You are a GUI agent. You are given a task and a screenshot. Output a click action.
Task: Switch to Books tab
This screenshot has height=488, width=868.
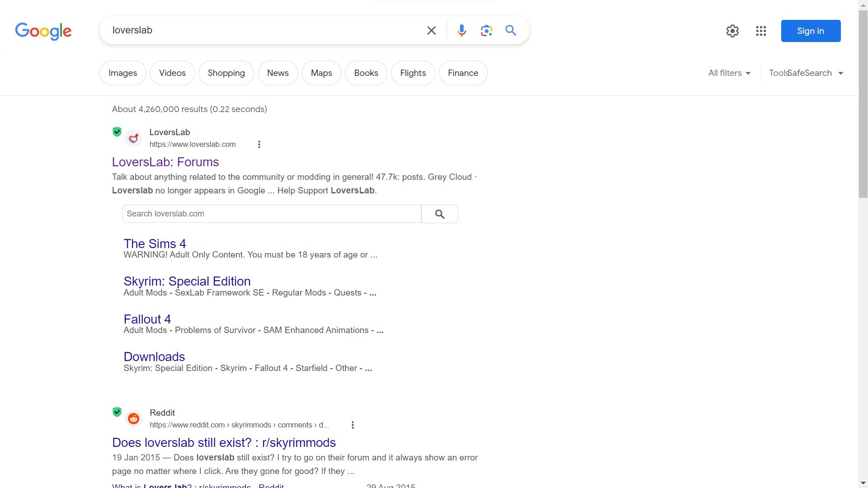(x=366, y=73)
